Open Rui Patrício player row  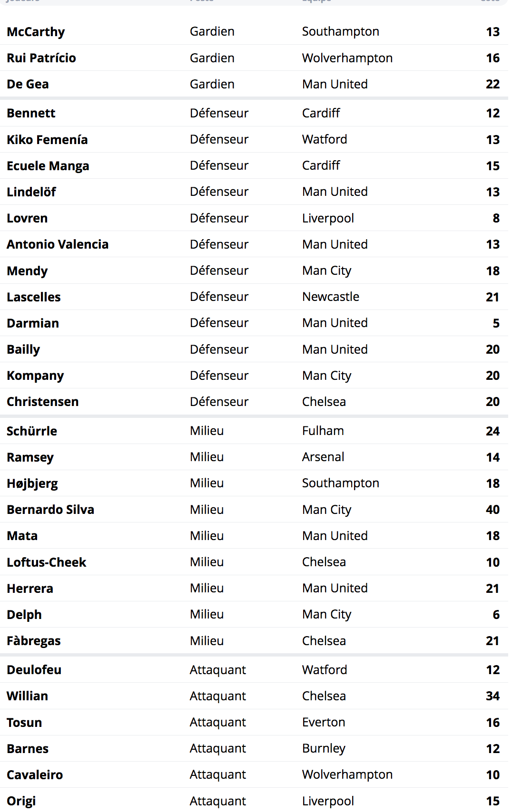[x=254, y=58]
